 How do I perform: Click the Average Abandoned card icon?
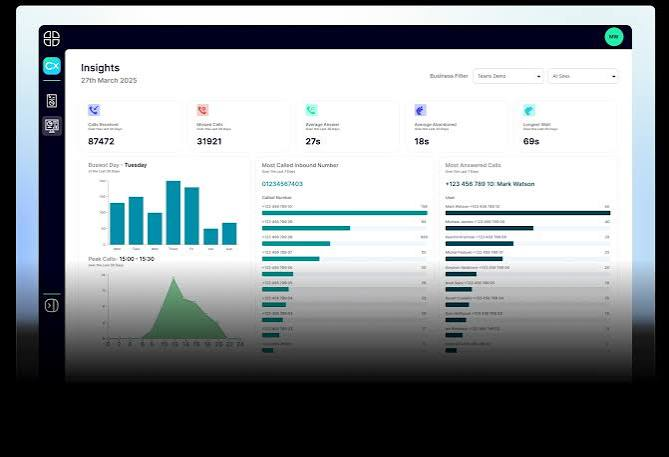click(x=420, y=110)
